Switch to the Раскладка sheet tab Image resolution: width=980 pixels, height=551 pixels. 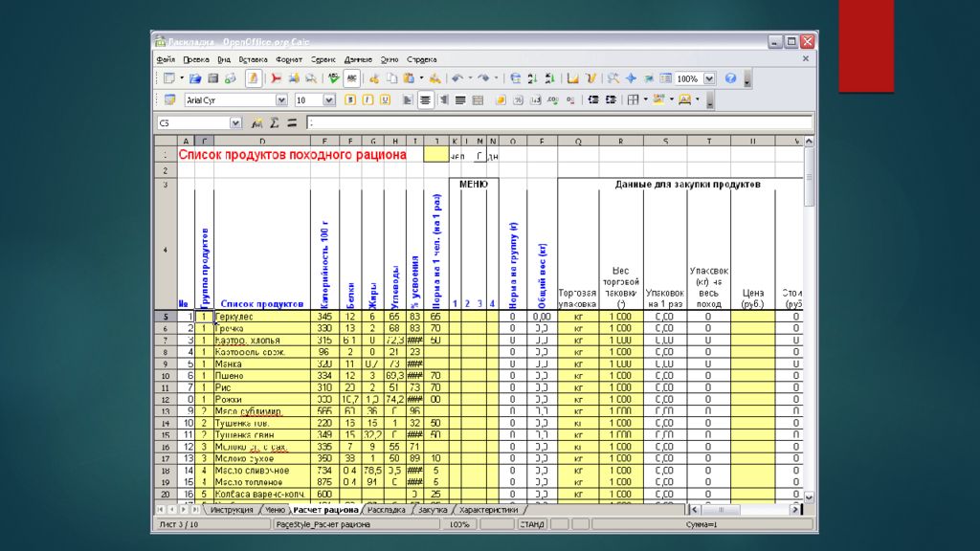click(387, 510)
